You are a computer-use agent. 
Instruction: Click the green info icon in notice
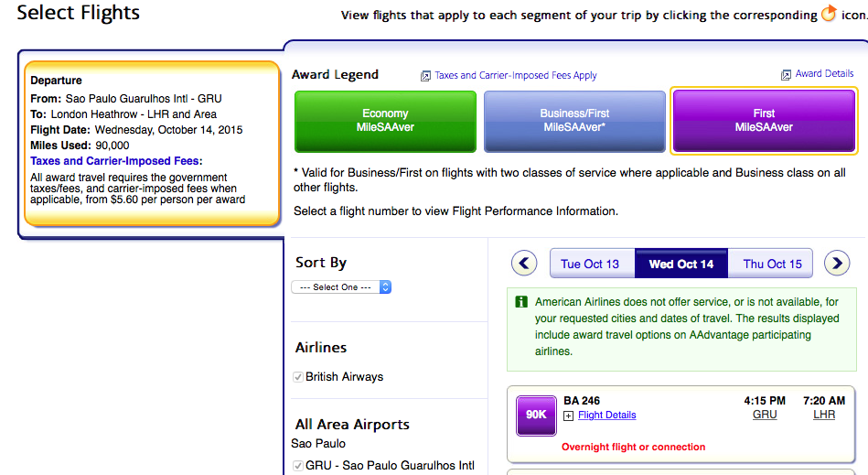click(521, 301)
